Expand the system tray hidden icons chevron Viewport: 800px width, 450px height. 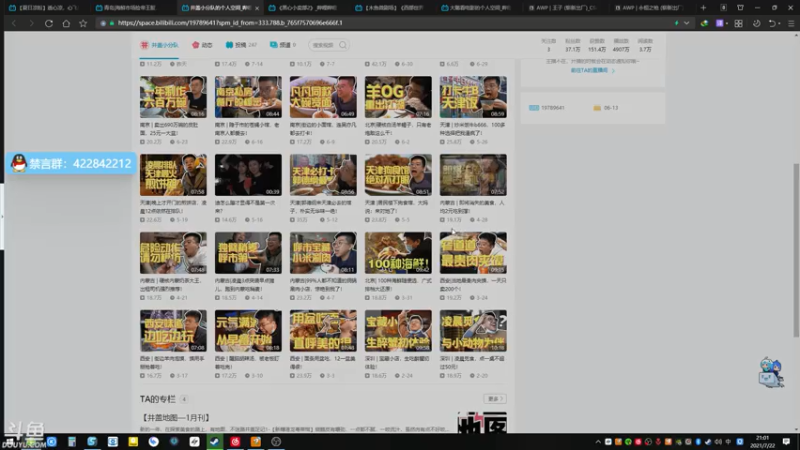coord(598,442)
